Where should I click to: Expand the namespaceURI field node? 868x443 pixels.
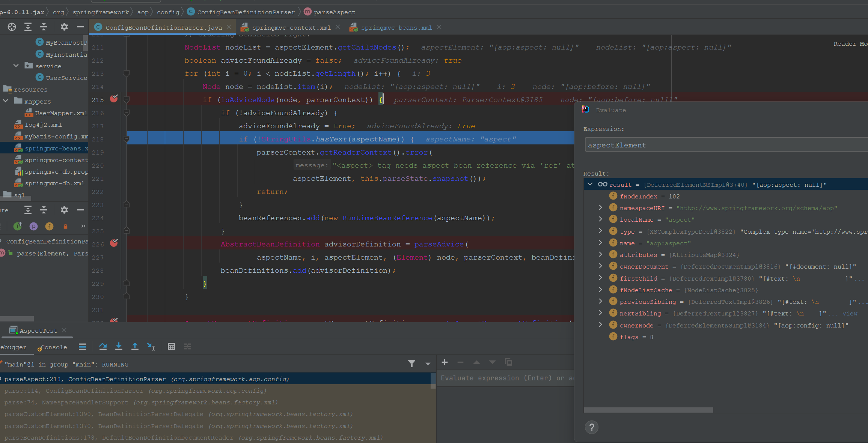(x=600, y=207)
